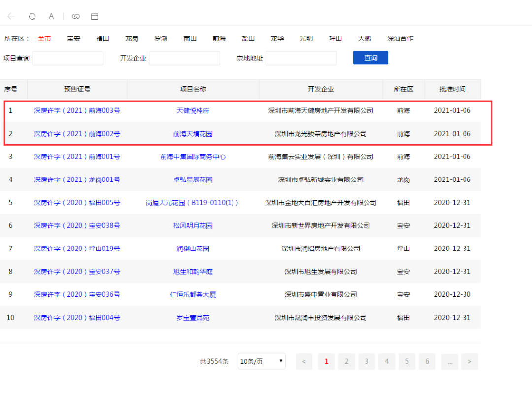Click the 批准时间 column header
The width and height of the screenshot is (532, 393).
coord(452,89)
